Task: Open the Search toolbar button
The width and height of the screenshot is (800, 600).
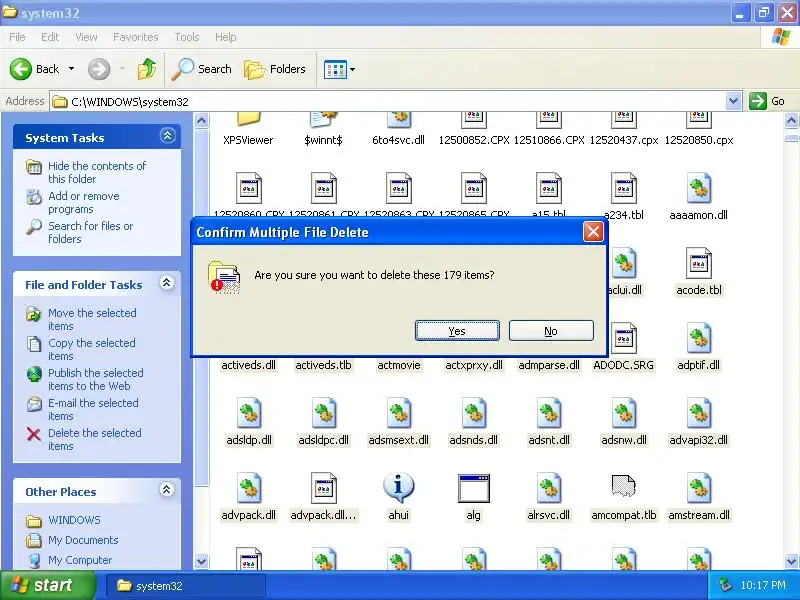Action: (x=201, y=69)
